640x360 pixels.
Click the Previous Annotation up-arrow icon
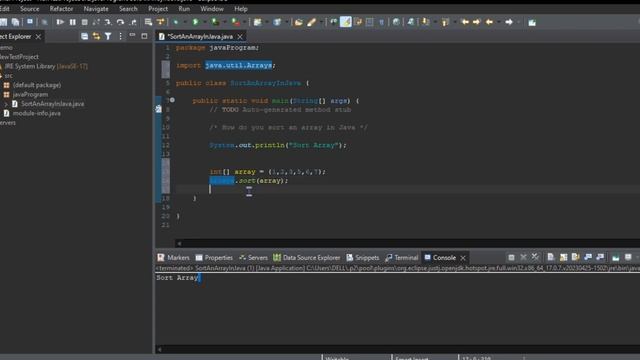point(445,22)
